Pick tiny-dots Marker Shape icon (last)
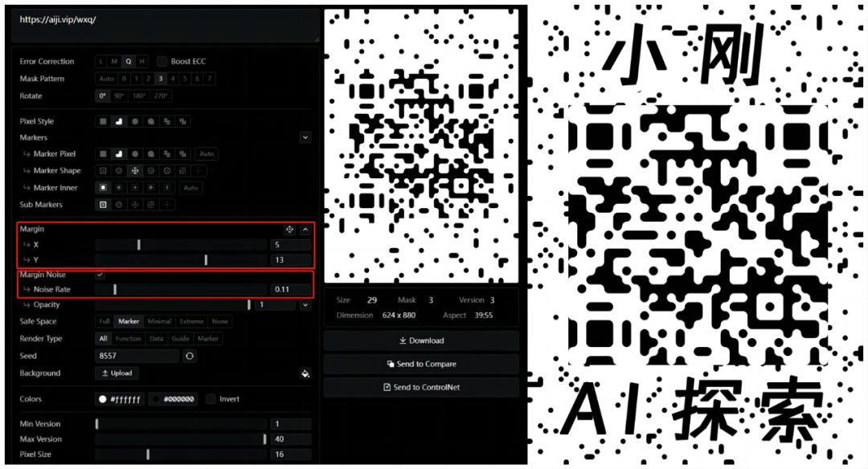 pos(199,171)
